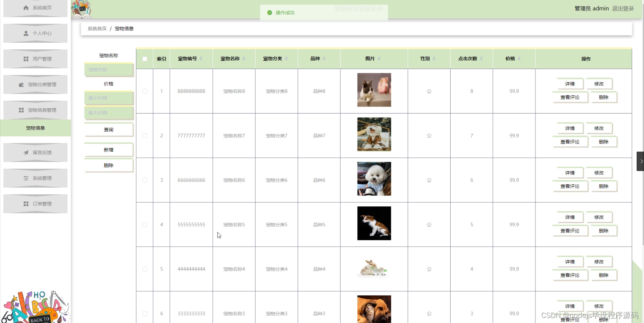Check the row 6 checkbox for 3333333333
Viewport: 644px width, 323px height.
[x=145, y=314]
